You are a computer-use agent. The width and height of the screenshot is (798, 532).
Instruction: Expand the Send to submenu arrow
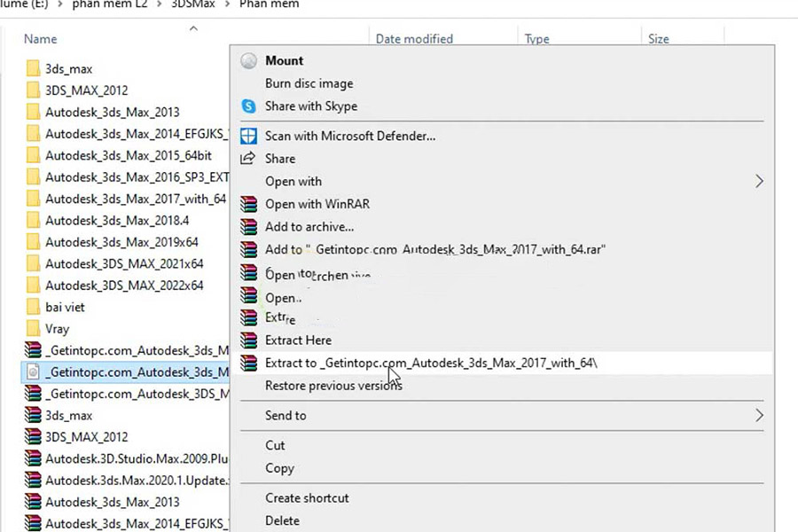click(x=759, y=416)
